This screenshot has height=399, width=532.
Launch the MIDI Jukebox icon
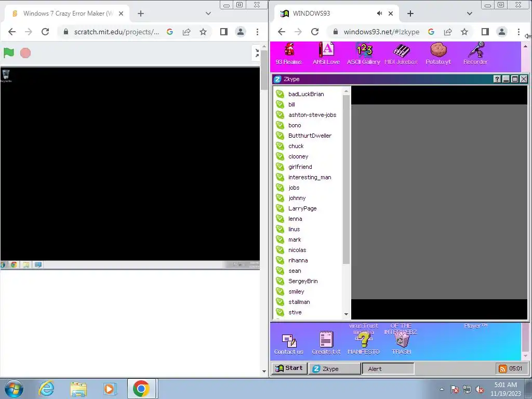click(401, 54)
